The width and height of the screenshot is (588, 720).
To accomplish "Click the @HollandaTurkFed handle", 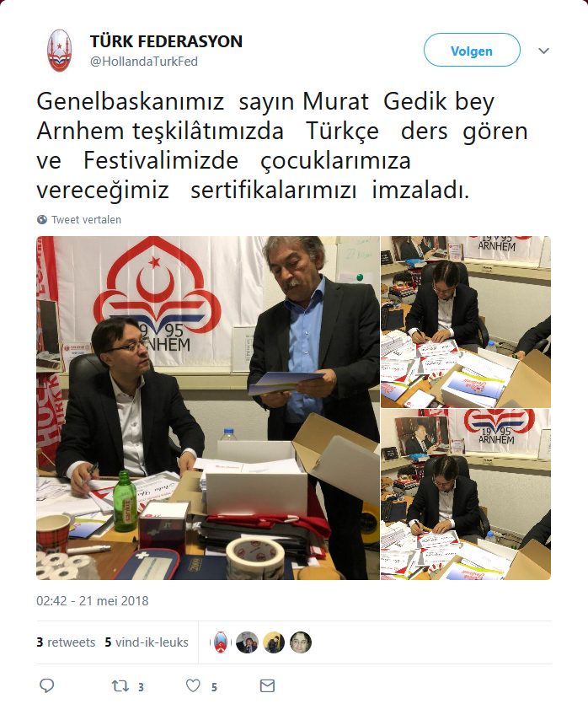I will (144, 62).
